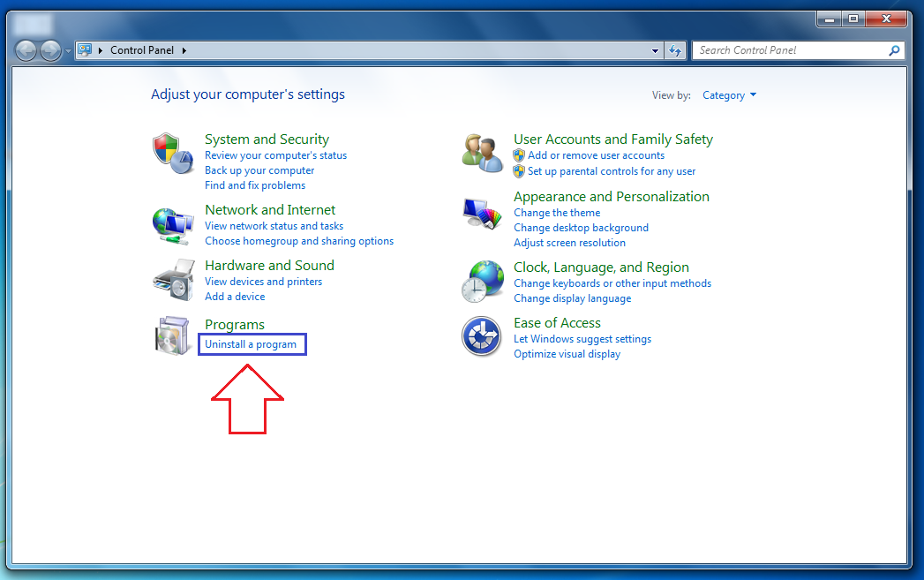Image resolution: width=924 pixels, height=580 pixels.
Task: Open Network and Internet category
Action: pyautogui.click(x=270, y=210)
